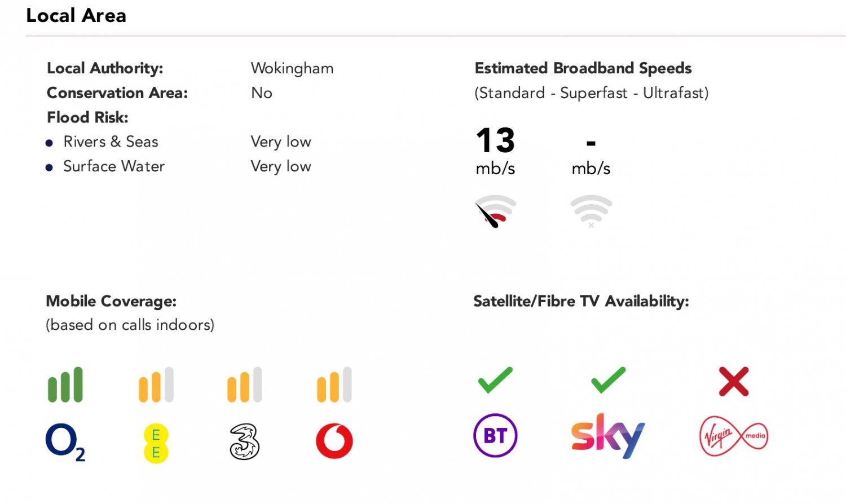The width and height of the screenshot is (846, 504).
Task: Click the green signal bars above O2
Action: (x=65, y=385)
